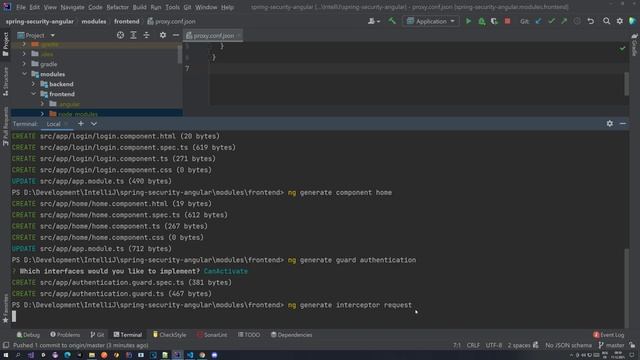Add a new terminal session tab
Image resolution: width=640 pixels, height=360 pixels.
(x=81, y=124)
